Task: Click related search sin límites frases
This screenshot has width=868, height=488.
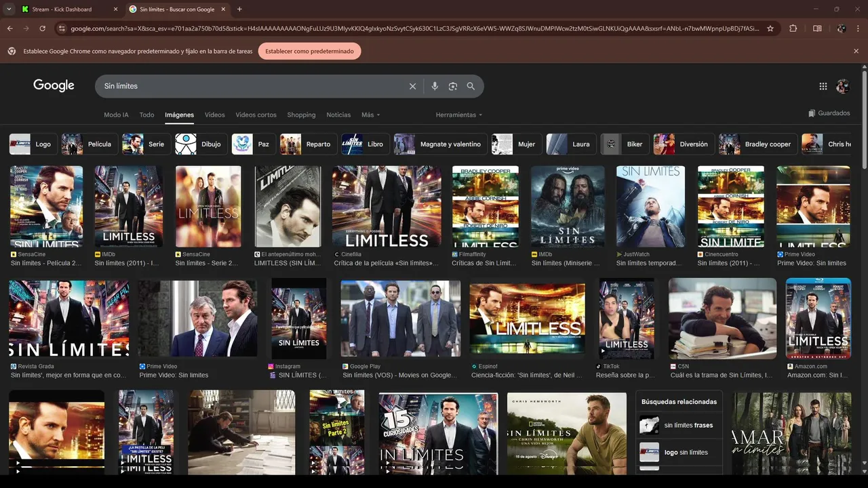Action: [680, 425]
